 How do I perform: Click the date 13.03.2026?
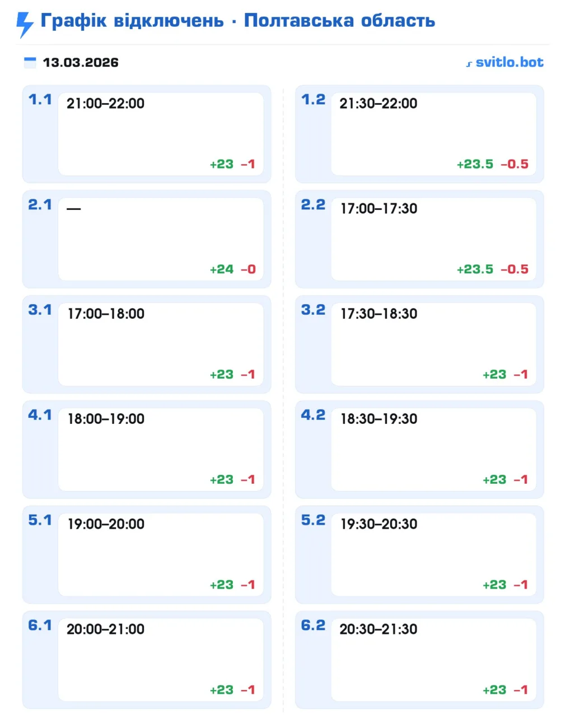pyautogui.click(x=81, y=62)
